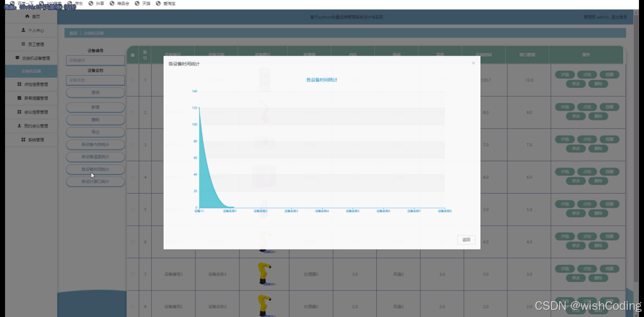Open the 爱淘宝 browser bookmark

(166, 3)
